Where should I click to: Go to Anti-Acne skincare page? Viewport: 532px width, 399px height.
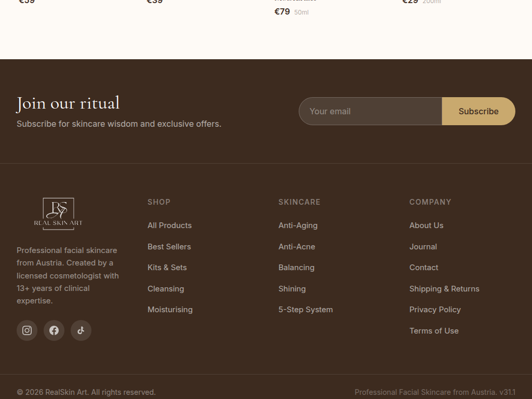pyautogui.click(x=297, y=247)
